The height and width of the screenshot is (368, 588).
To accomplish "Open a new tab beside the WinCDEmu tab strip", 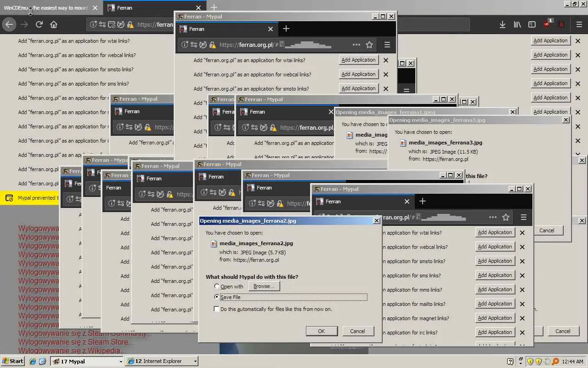I will [214, 8].
